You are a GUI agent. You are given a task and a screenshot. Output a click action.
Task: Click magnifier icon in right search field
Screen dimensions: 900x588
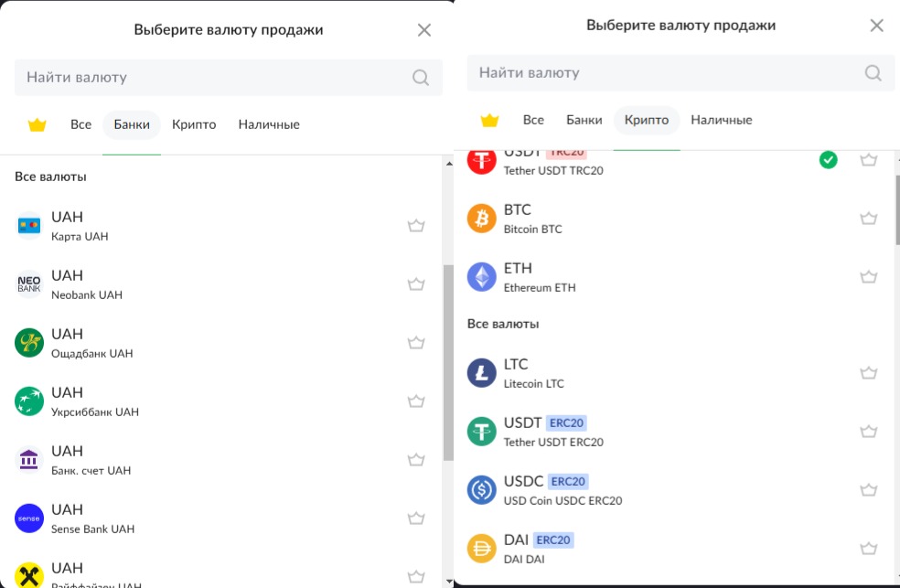873,73
